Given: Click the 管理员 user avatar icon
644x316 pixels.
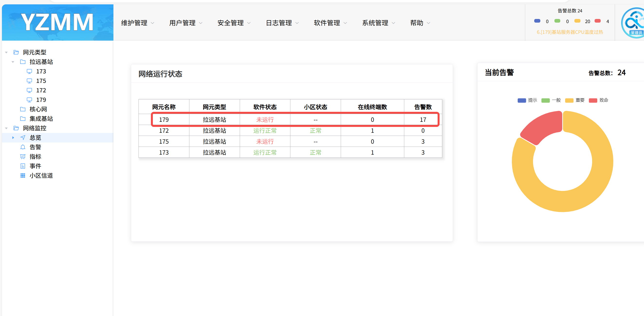Looking at the screenshot, I should coord(633,22).
